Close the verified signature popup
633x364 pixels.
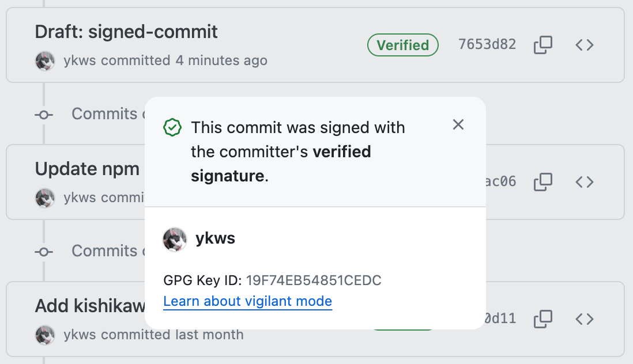(x=458, y=124)
